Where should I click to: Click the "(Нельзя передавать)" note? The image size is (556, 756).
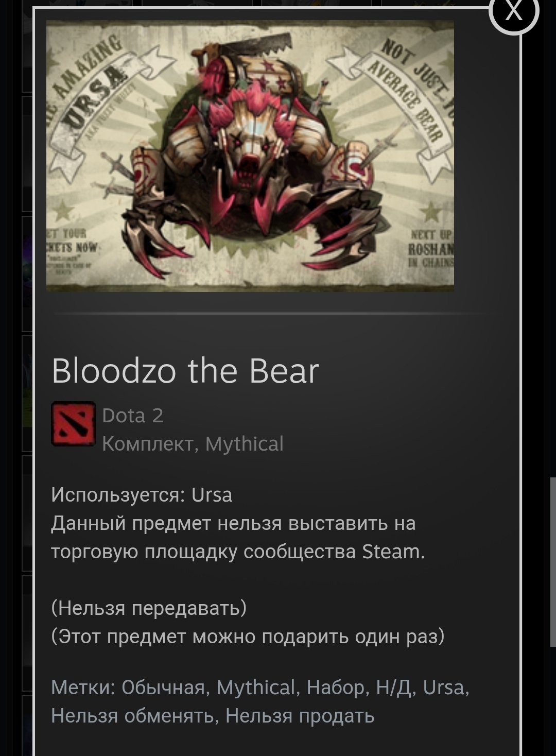coord(149,608)
